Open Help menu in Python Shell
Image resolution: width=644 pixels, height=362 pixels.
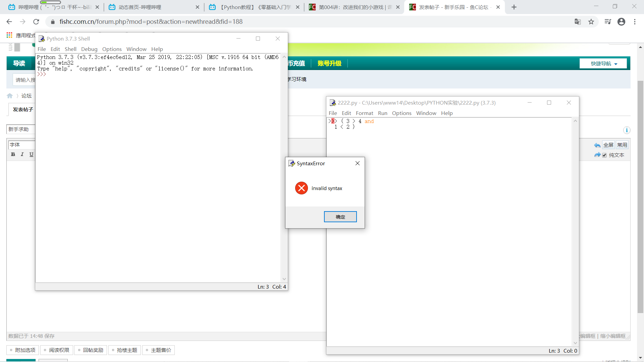157,49
